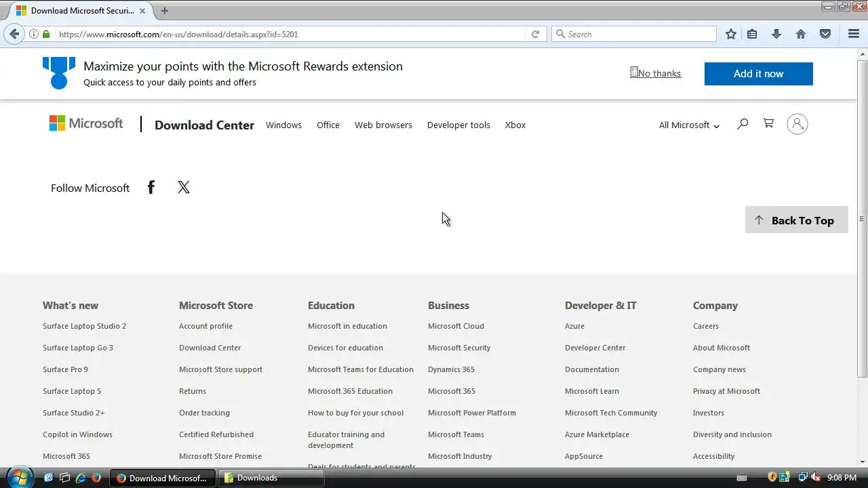Click the volume muted tray icon
This screenshot has height=488, width=868.
[816, 478]
